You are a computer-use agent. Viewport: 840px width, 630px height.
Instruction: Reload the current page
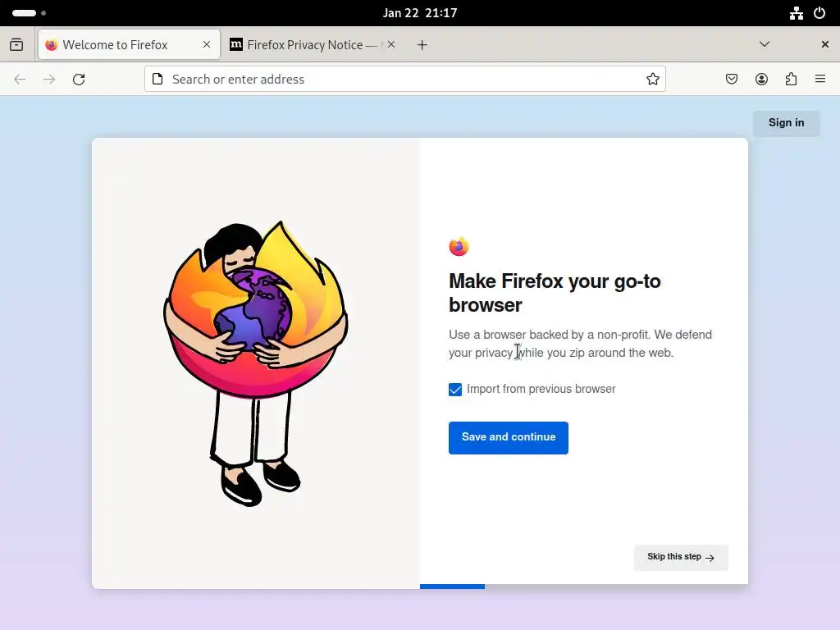tap(79, 80)
